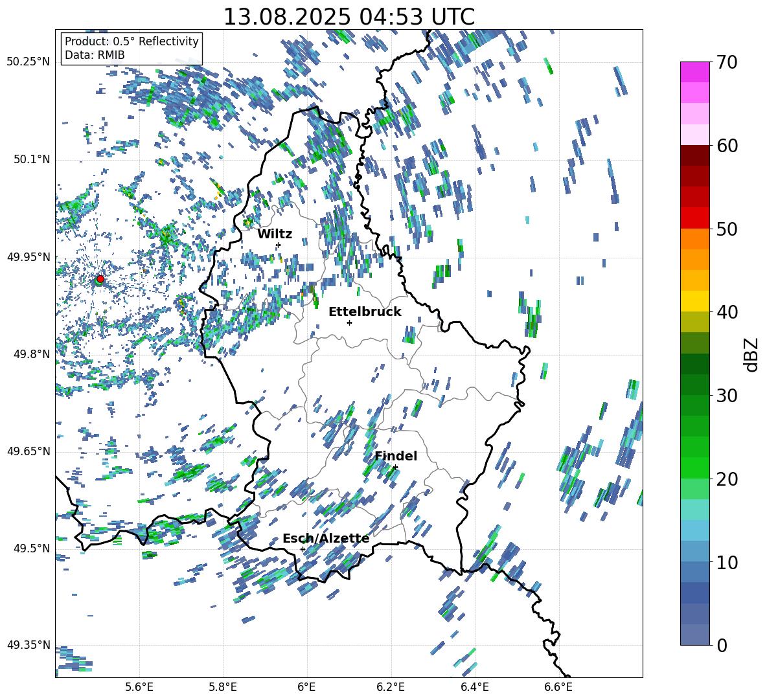Screen dimensions: 767x700
Task: Select the Ettelbruck city label
Action: [x=365, y=312]
